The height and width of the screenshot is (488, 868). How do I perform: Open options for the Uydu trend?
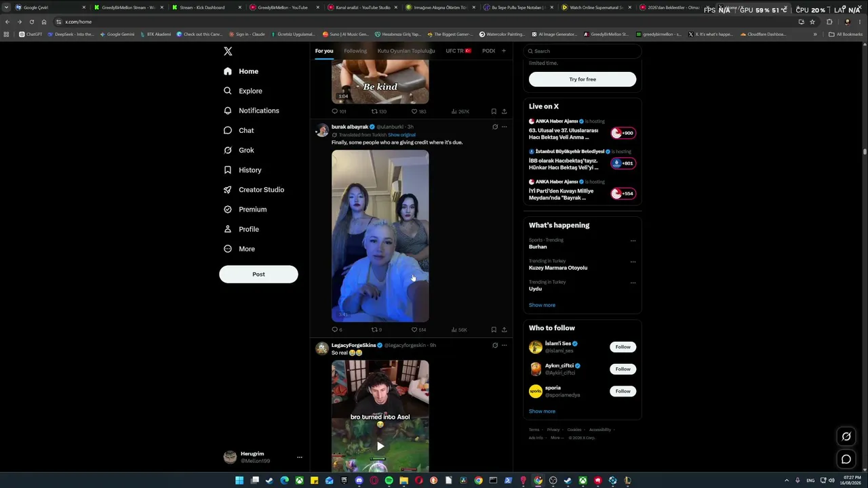(633, 283)
